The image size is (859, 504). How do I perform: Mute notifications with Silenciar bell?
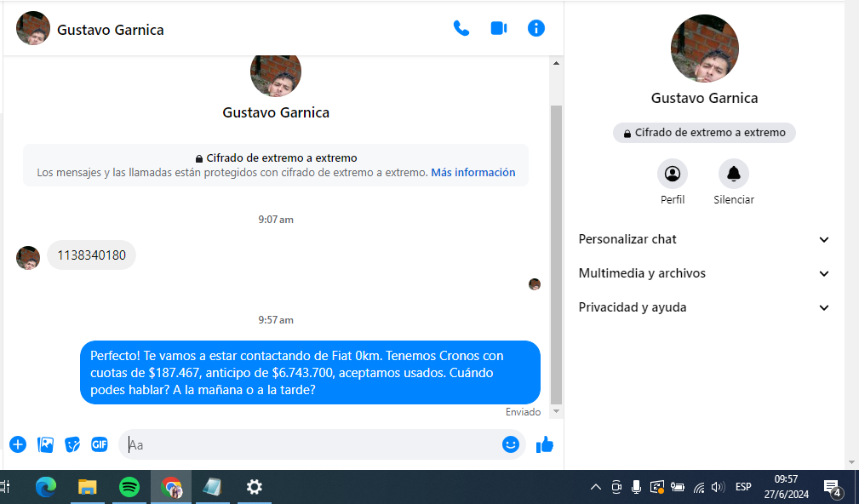734,175
